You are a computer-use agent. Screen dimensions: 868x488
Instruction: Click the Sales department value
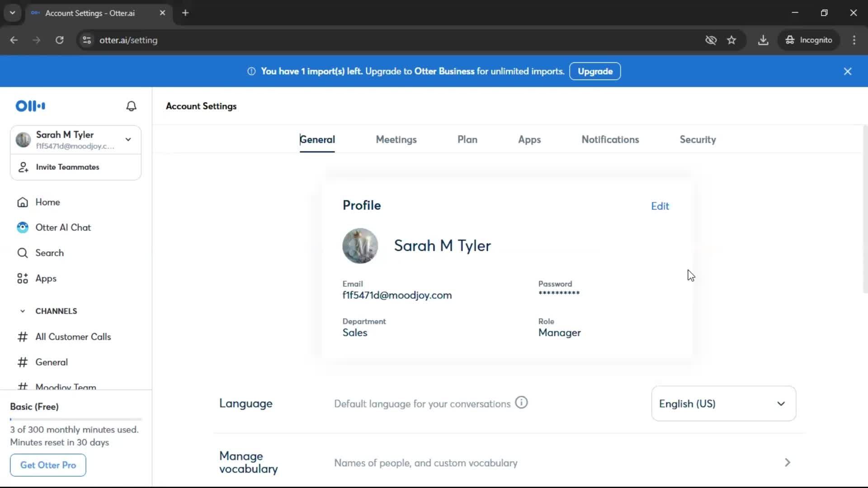pyautogui.click(x=355, y=333)
